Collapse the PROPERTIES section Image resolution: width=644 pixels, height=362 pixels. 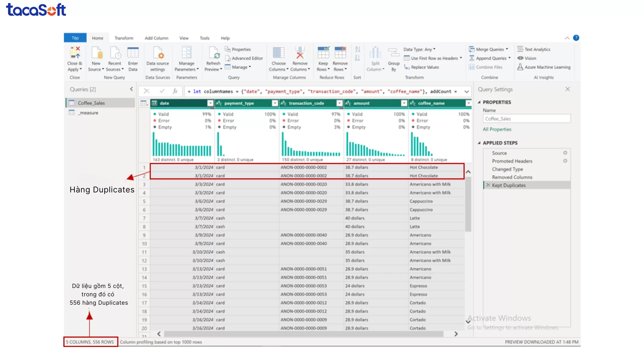[479, 102]
